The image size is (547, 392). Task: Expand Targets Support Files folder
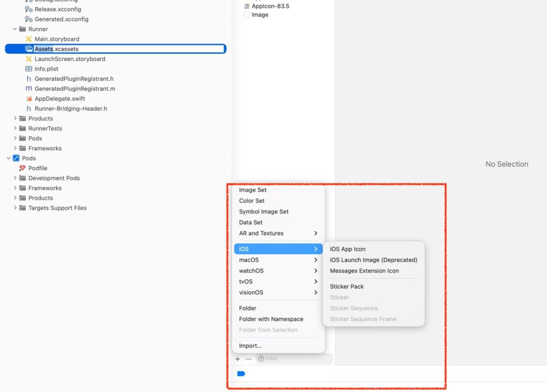[x=15, y=208]
